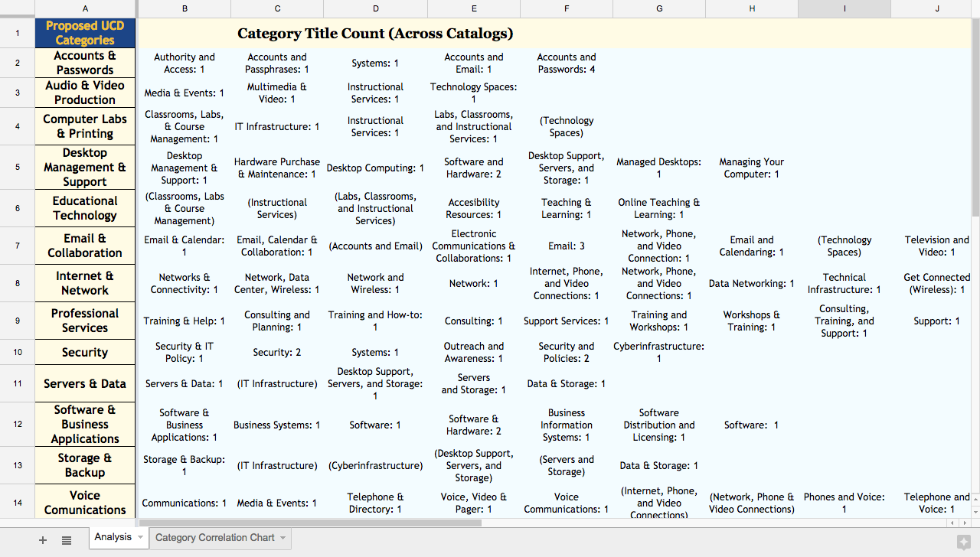980x557 pixels.
Task: Open Category Correlation Chart tab dropdown arrow
Action: pyautogui.click(x=283, y=538)
